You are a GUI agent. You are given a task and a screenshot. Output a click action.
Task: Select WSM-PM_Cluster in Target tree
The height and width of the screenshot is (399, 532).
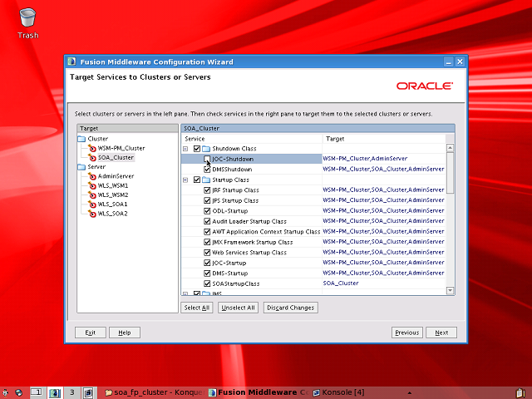tap(121, 148)
